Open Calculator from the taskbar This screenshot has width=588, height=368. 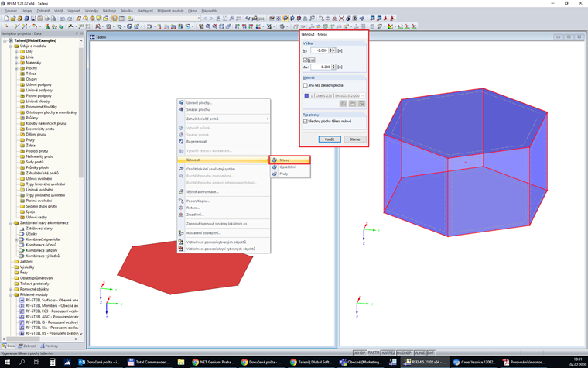coord(52,363)
